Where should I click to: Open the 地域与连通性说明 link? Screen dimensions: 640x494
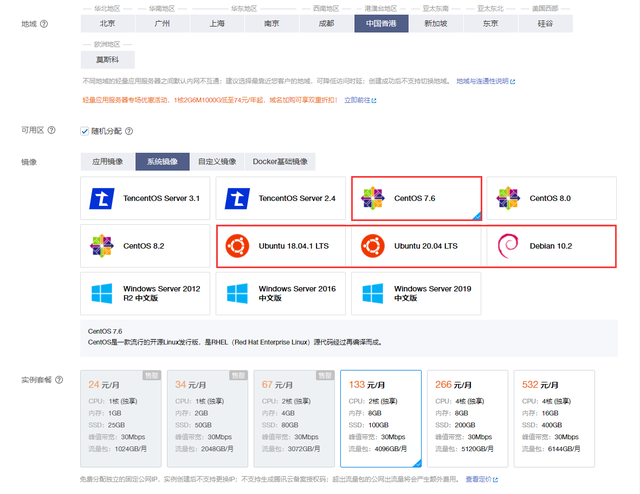pyautogui.click(x=486, y=81)
